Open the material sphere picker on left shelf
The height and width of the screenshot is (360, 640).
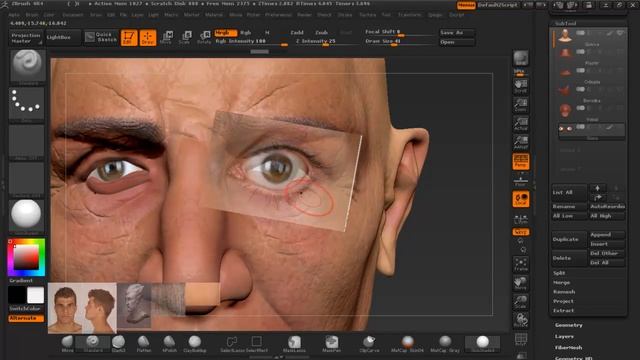27,216
